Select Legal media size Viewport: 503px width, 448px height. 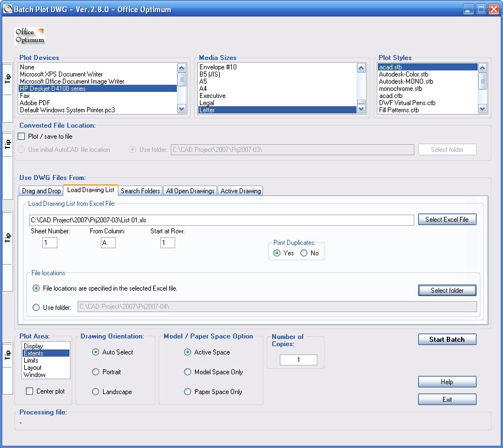pos(277,103)
